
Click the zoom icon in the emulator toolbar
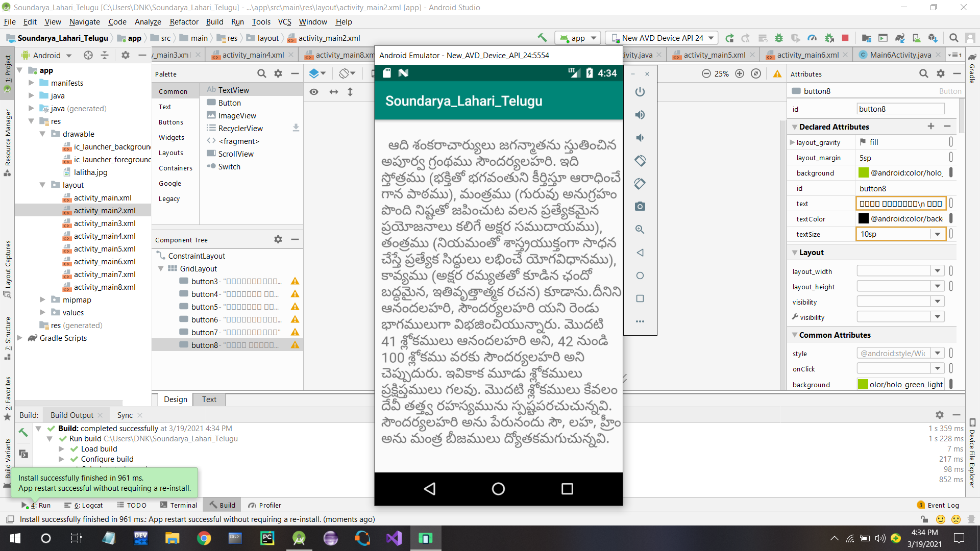[641, 230]
